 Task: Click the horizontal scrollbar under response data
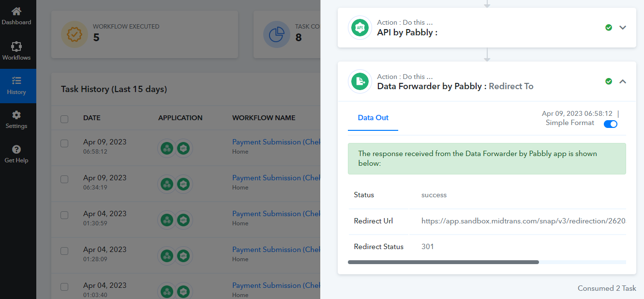click(443, 262)
